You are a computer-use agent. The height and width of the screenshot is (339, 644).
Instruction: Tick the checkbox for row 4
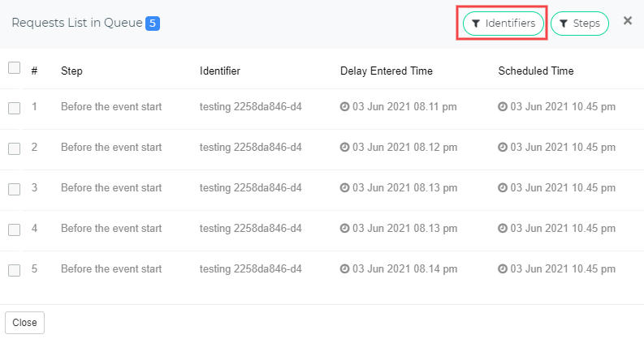click(15, 230)
